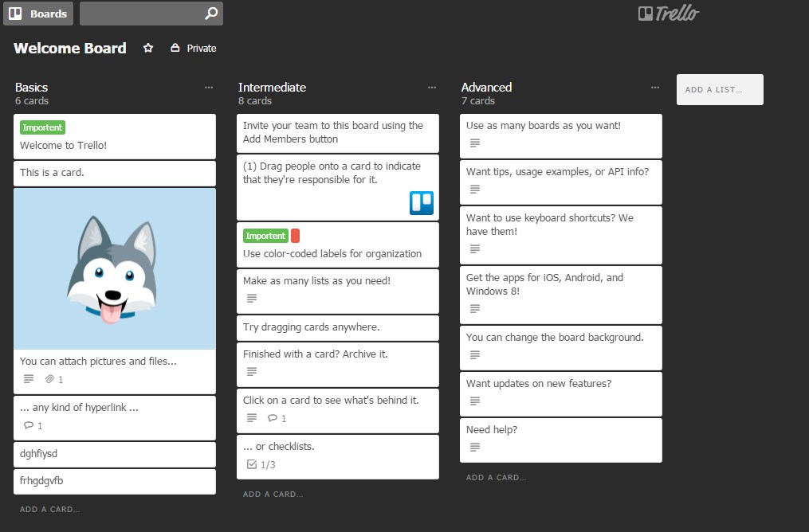Image resolution: width=809 pixels, height=532 pixels.
Task: Click comment icon on hyperlink card
Action: point(29,425)
